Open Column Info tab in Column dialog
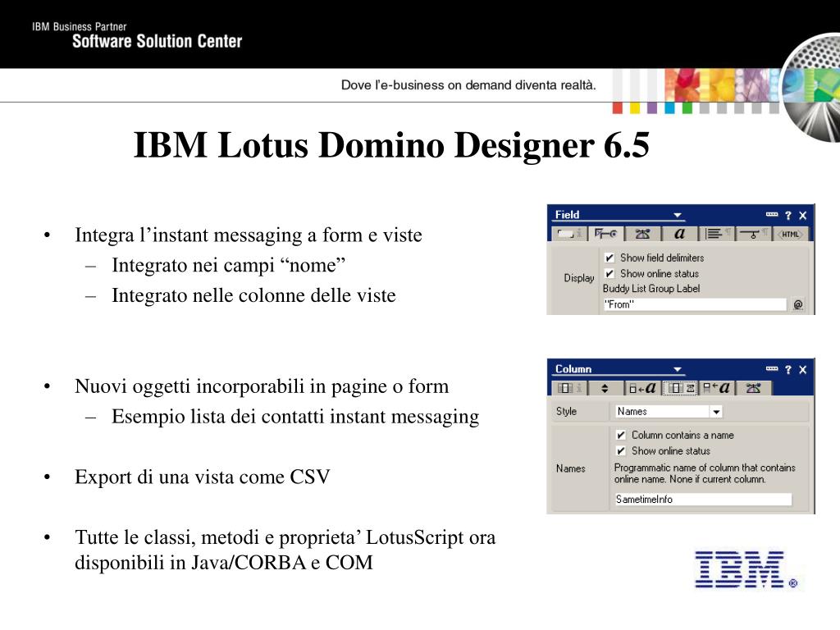 click(569, 388)
